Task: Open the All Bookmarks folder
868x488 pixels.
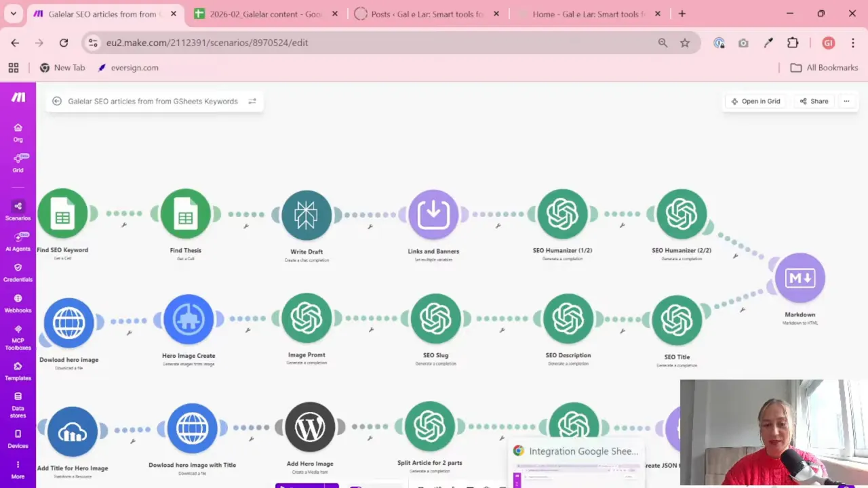Action: [825, 68]
